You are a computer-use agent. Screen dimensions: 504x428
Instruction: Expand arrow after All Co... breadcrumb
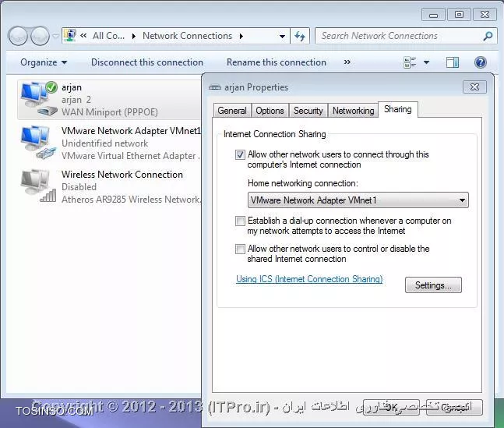[134, 36]
